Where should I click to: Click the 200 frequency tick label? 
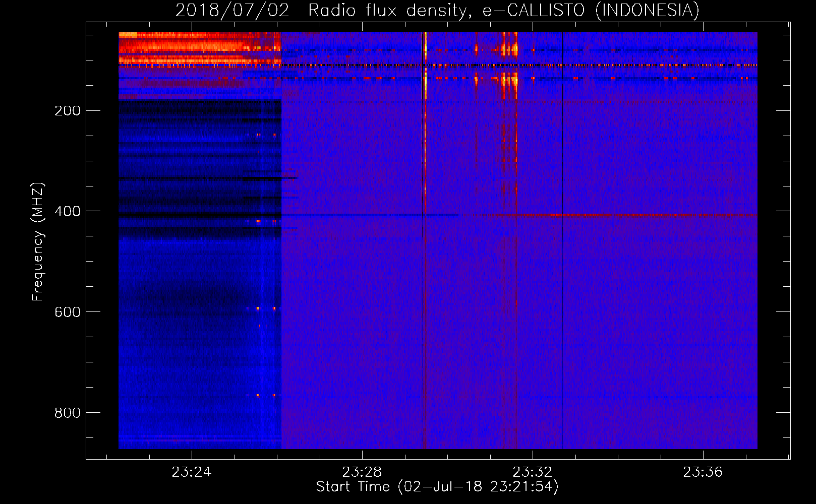[68, 110]
